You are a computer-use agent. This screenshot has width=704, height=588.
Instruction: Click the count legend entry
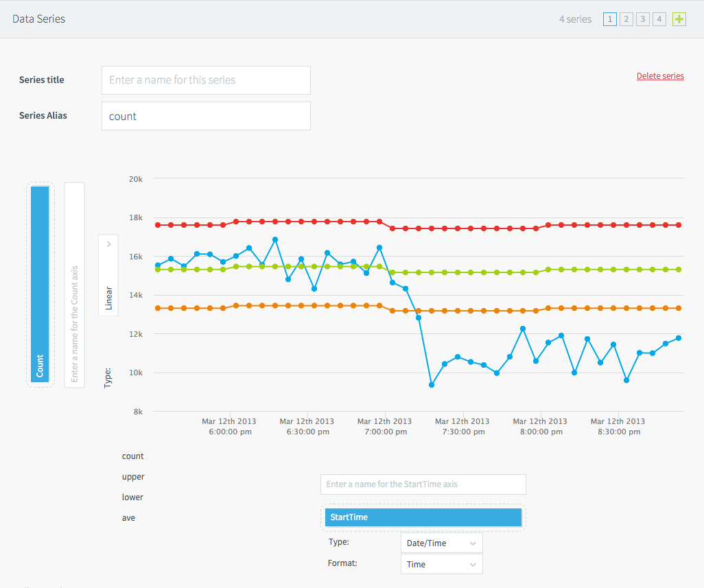click(x=133, y=456)
